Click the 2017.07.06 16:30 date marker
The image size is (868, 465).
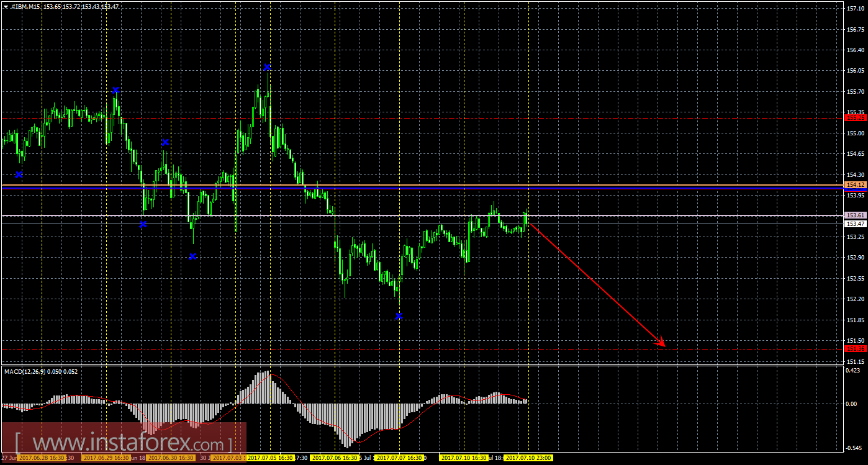point(335,458)
